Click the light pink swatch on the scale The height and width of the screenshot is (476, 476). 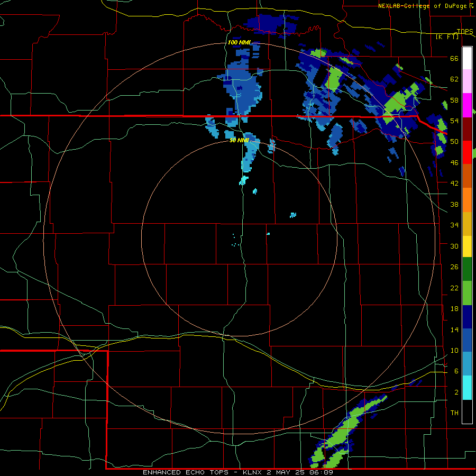pos(467,81)
